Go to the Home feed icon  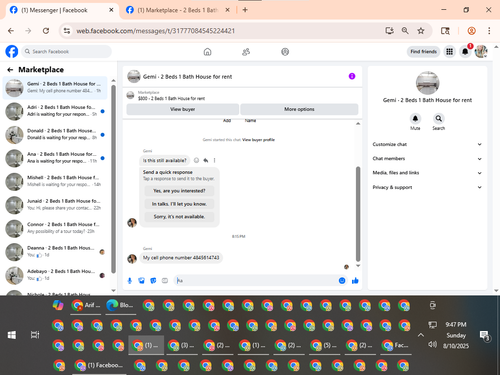pyautogui.click(x=207, y=52)
